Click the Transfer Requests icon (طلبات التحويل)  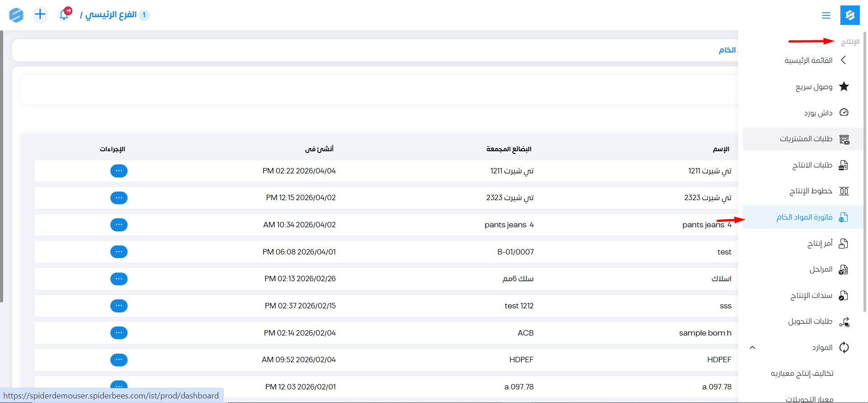[x=844, y=321]
